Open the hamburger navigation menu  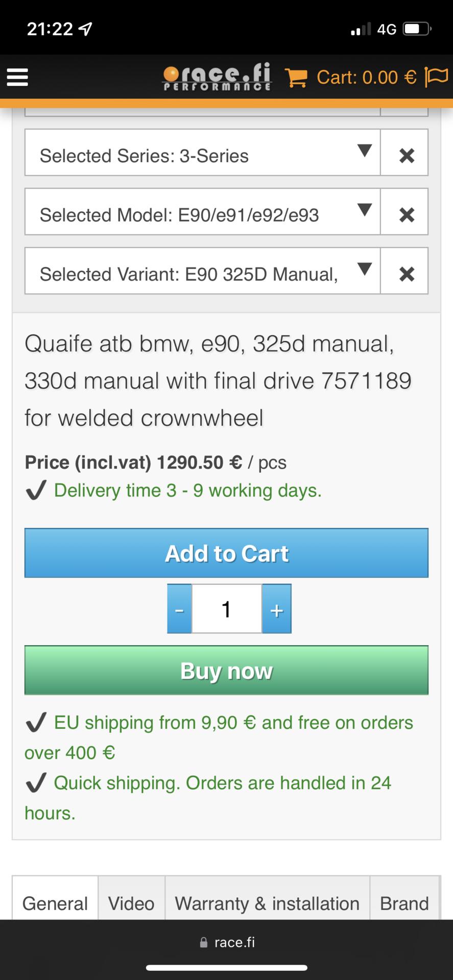(17, 78)
